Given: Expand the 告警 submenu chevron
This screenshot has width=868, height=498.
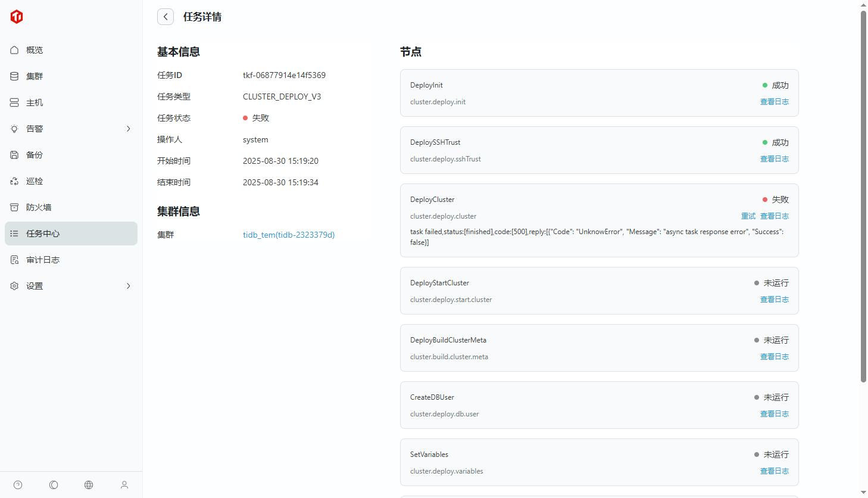Looking at the screenshot, I should point(128,129).
